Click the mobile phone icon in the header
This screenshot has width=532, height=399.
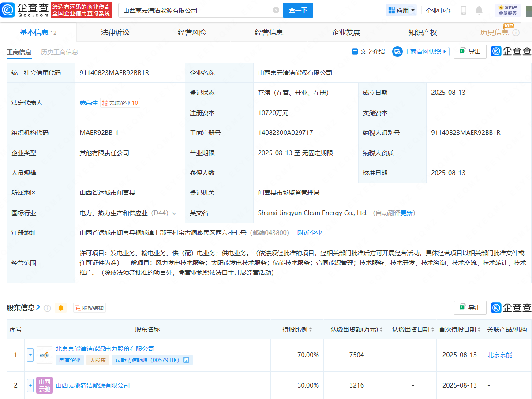[x=464, y=10]
